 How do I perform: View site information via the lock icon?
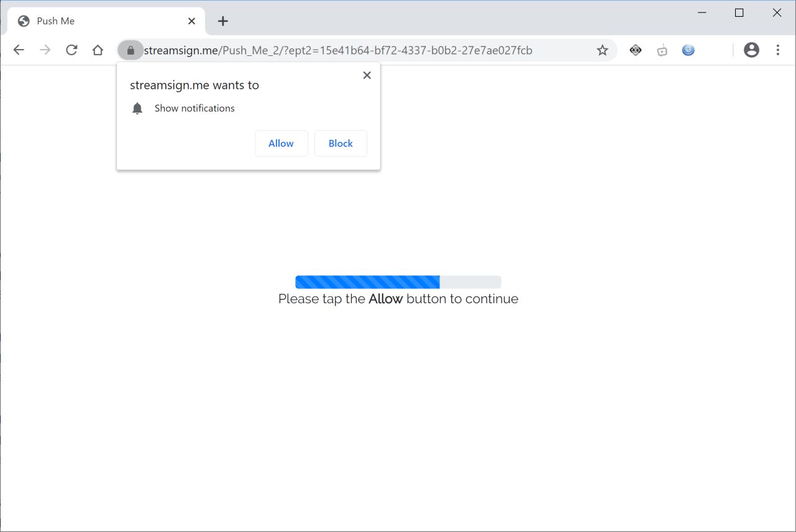coord(130,50)
